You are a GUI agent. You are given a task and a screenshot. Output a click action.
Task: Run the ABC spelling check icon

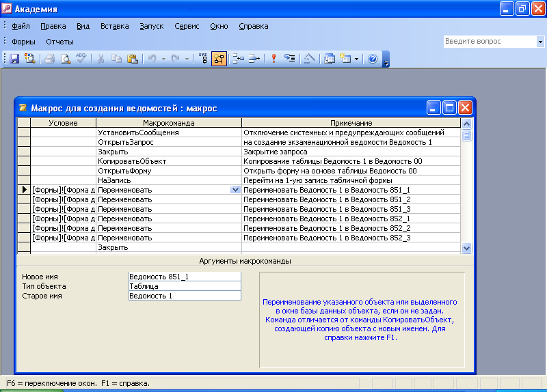click(81, 59)
